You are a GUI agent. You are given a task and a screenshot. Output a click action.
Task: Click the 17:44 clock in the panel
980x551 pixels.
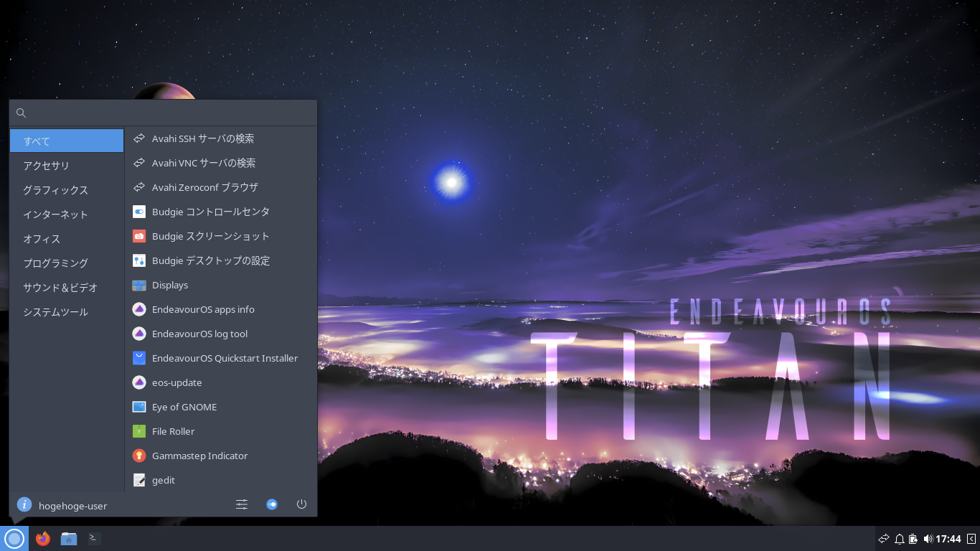[x=948, y=539]
